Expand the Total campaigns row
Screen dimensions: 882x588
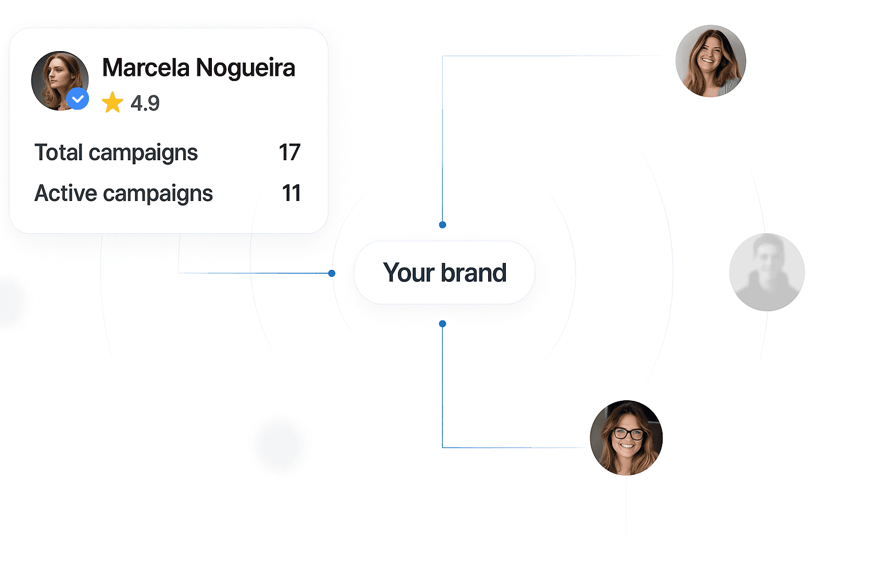pos(116,153)
